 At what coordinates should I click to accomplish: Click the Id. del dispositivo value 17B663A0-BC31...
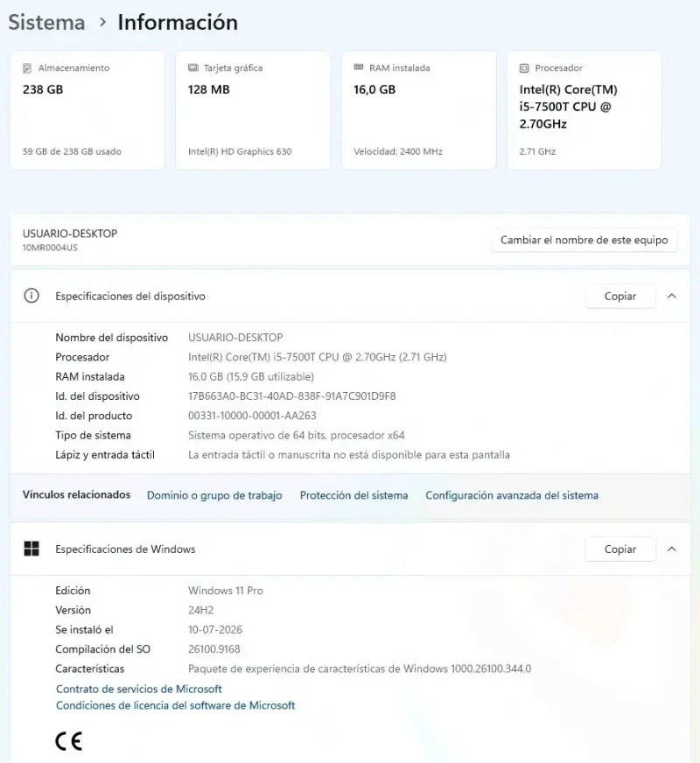pos(292,396)
